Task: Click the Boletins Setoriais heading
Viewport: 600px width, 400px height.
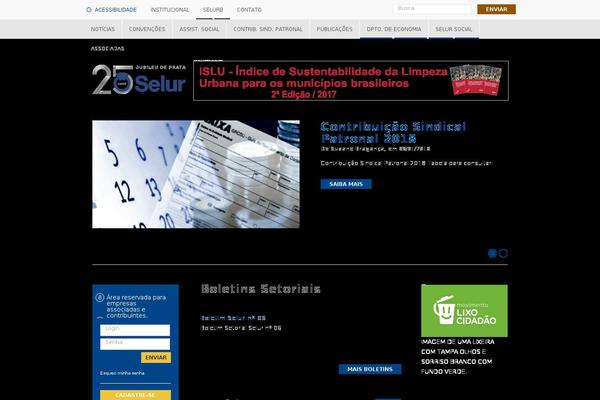Action: 261,289
